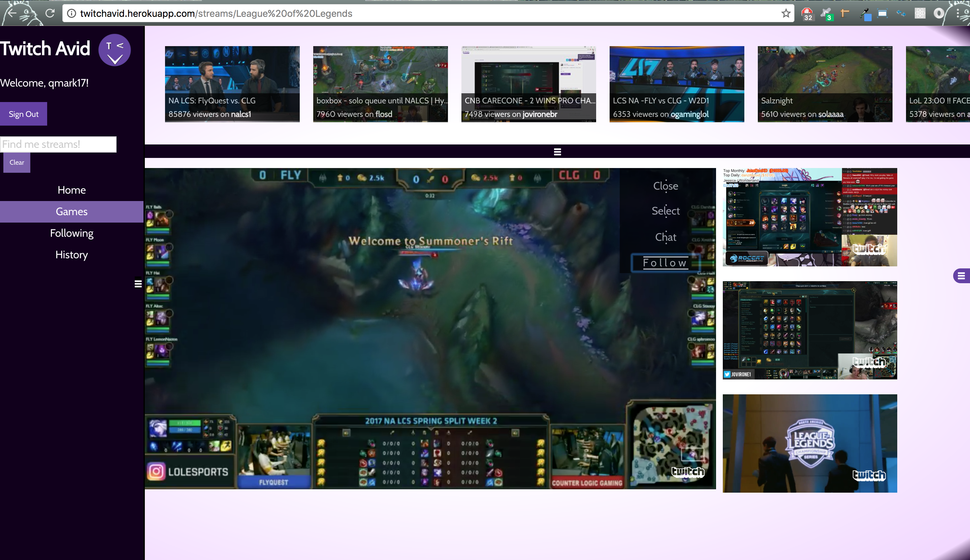Image resolution: width=970 pixels, height=560 pixels.
Task: Open the NA LCS FlyQuest vs. CLG thumbnail
Action: [232, 84]
